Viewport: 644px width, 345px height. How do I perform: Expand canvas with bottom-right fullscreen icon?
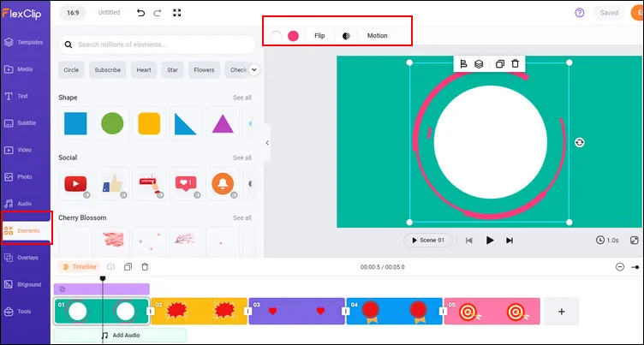[634, 241]
